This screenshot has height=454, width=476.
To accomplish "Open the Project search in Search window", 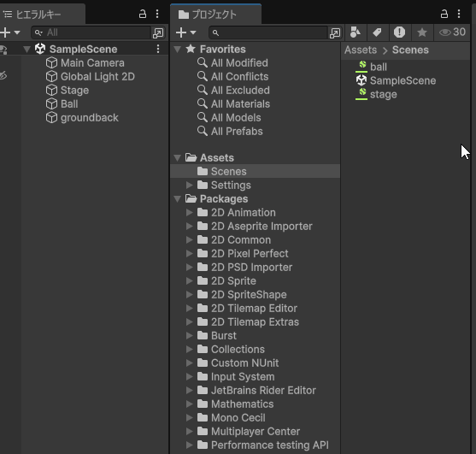I will [335, 32].
